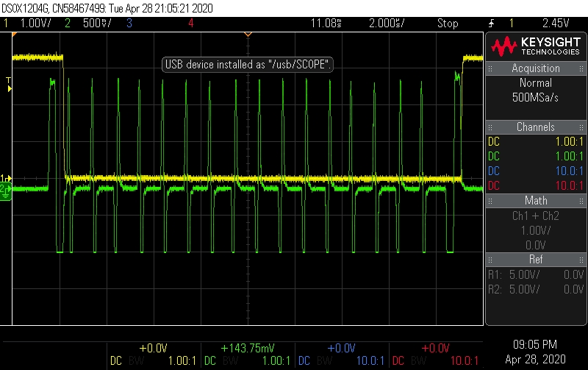Expand the Ref panel header
The height and width of the screenshot is (370, 588).
click(536, 260)
